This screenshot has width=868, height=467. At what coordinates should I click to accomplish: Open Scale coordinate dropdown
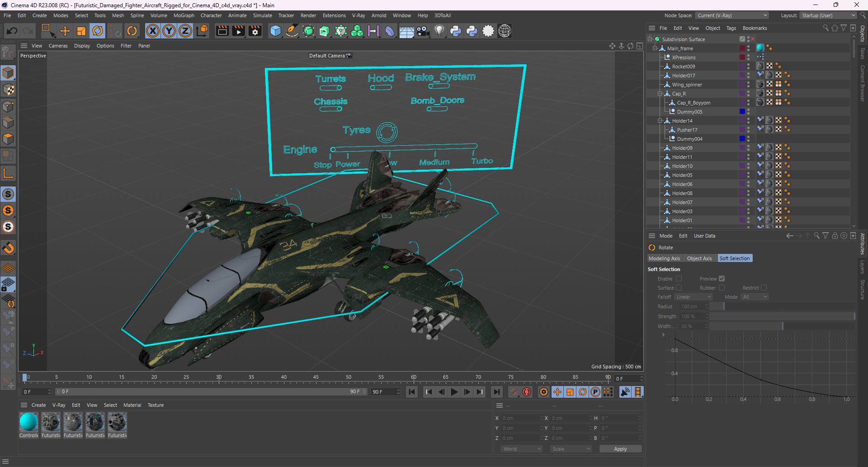(x=571, y=449)
